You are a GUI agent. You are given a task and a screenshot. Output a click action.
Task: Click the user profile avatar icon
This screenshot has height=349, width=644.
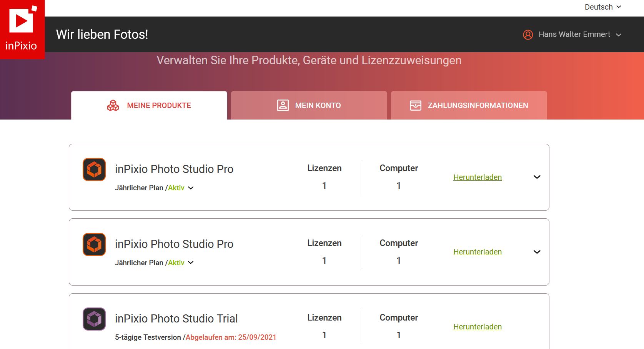(528, 35)
